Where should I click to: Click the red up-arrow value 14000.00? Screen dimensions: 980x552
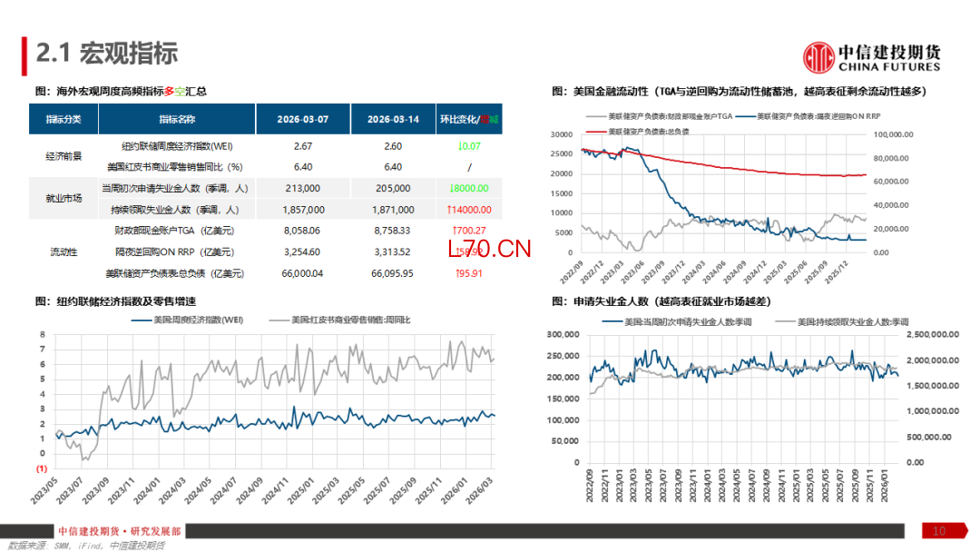(x=469, y=210)
